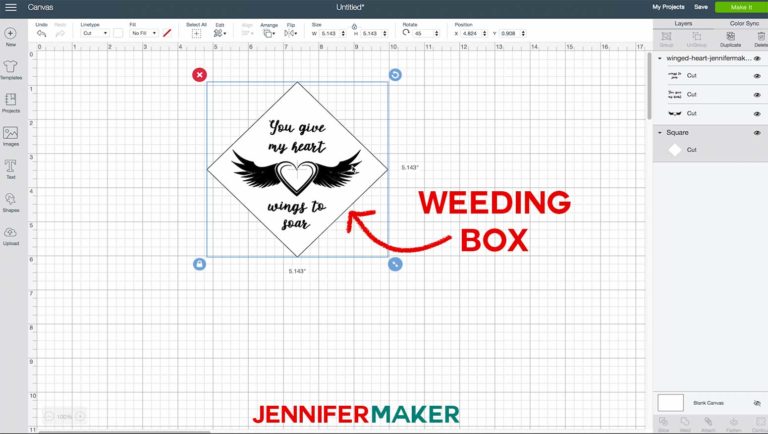
Task: Click the green Make It button
Action: coord(741,7)
